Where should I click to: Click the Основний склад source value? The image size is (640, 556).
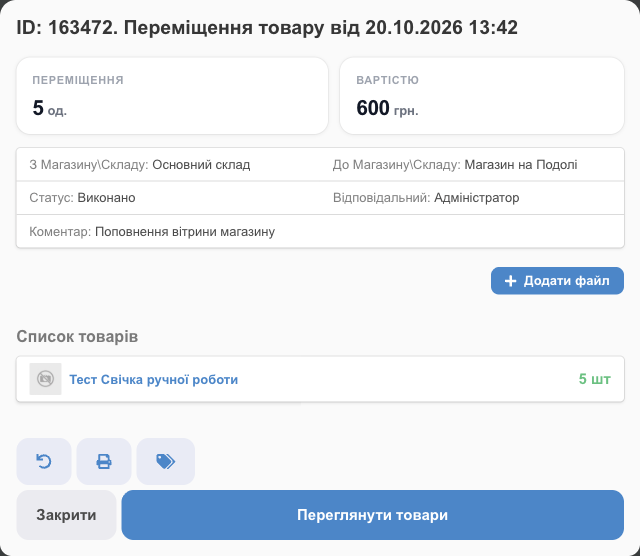tap(201, 165)
